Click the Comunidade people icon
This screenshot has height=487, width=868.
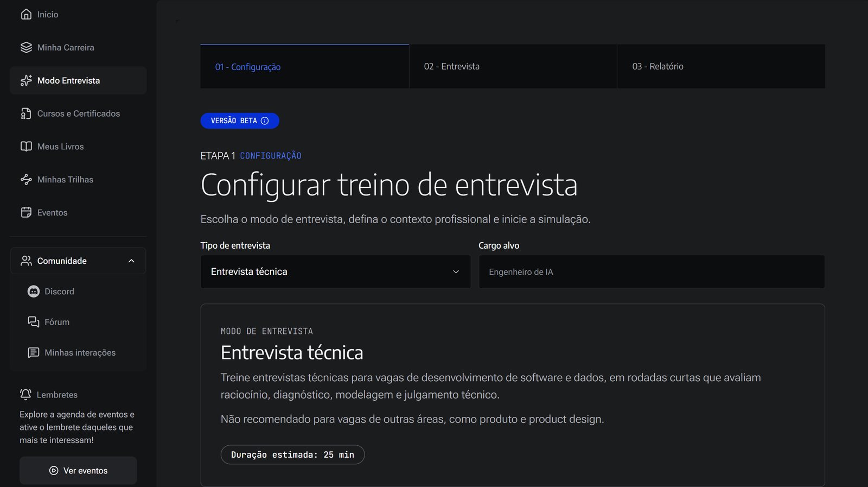[26, 261]
